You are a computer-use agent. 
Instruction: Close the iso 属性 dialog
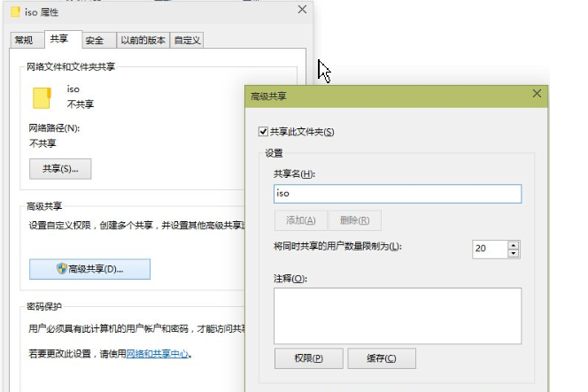pyautogui.click(x=302, y=10)
